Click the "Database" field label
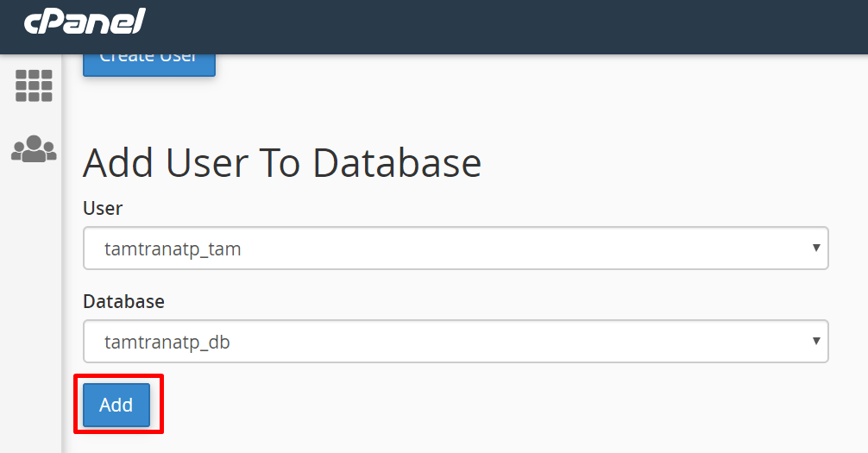The height and width of the screenshot is (453, 868). tap(123, 301)
